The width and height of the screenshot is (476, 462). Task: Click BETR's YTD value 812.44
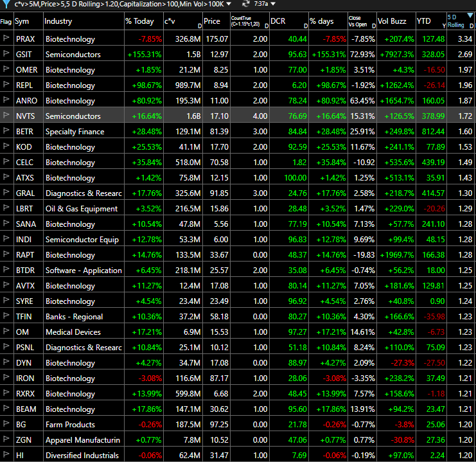click(x=433, y=132)
